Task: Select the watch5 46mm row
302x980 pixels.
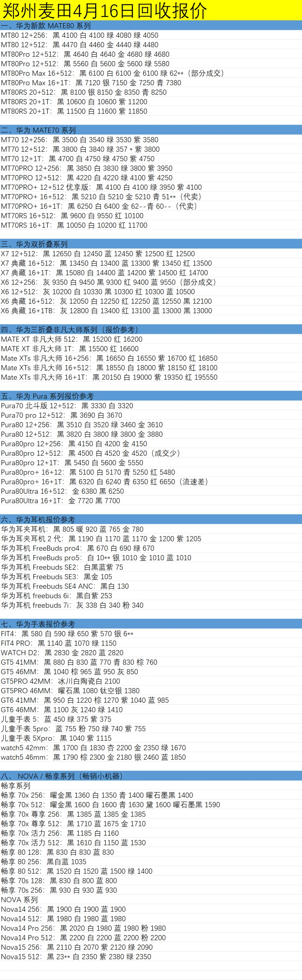Action: (x=151, y=757)
